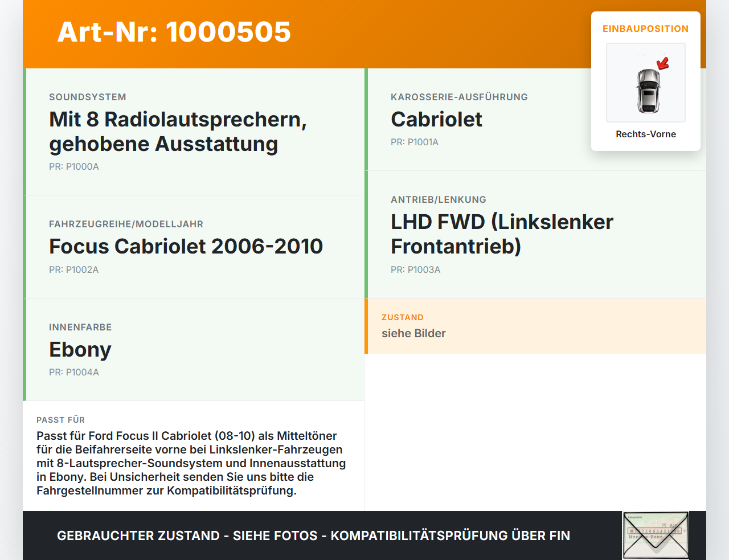The height and width of the screenshot is (560, 729).
Task: Click the PR: P1000A code
Action: pos(74,166)
